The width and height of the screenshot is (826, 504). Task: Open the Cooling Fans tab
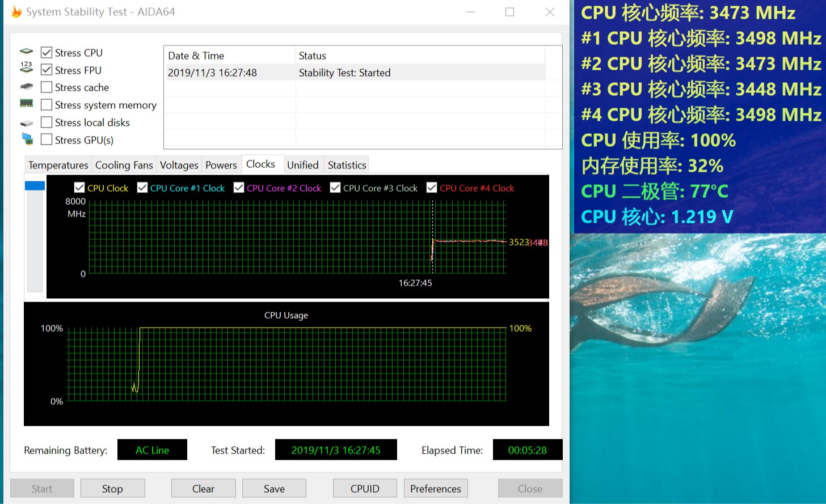point(124,165)
